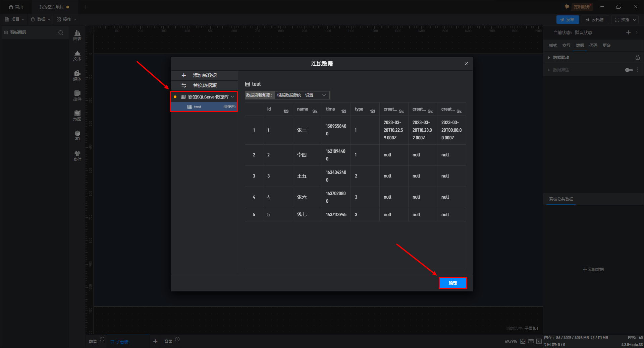
Task: Expand the chevron next to 当前状态 plus
Action: [637, 32]
